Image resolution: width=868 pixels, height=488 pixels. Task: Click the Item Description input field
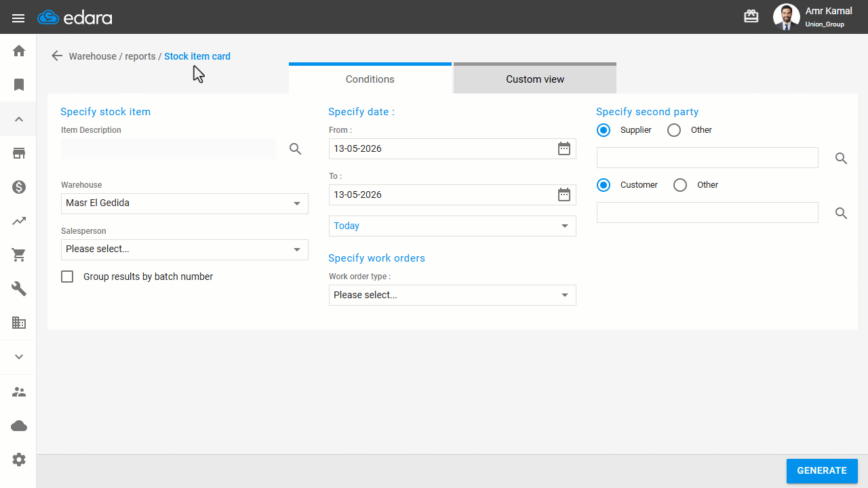tap(169, 149)
